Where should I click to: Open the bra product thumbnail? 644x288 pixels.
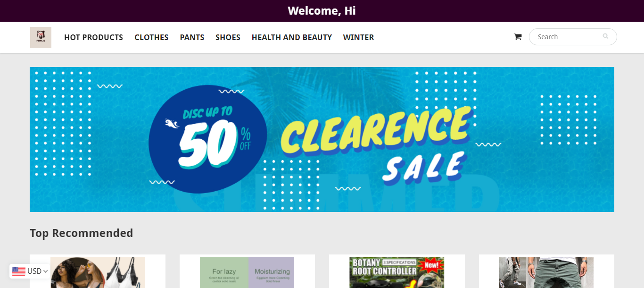pos(98,272)
